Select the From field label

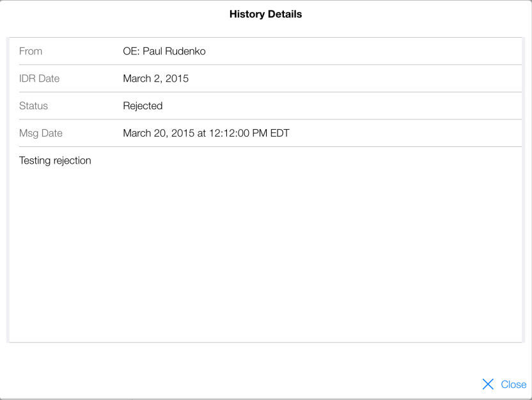click(x=31, y=51)
